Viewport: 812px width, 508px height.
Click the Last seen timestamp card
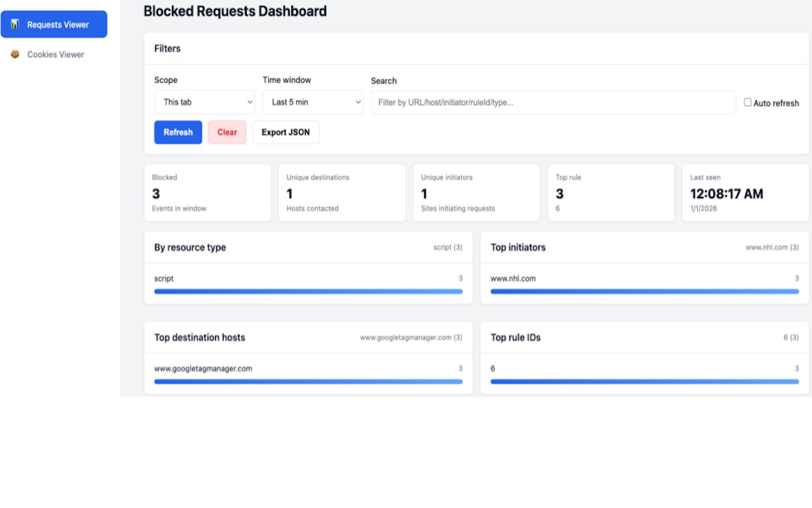[745, 192]
